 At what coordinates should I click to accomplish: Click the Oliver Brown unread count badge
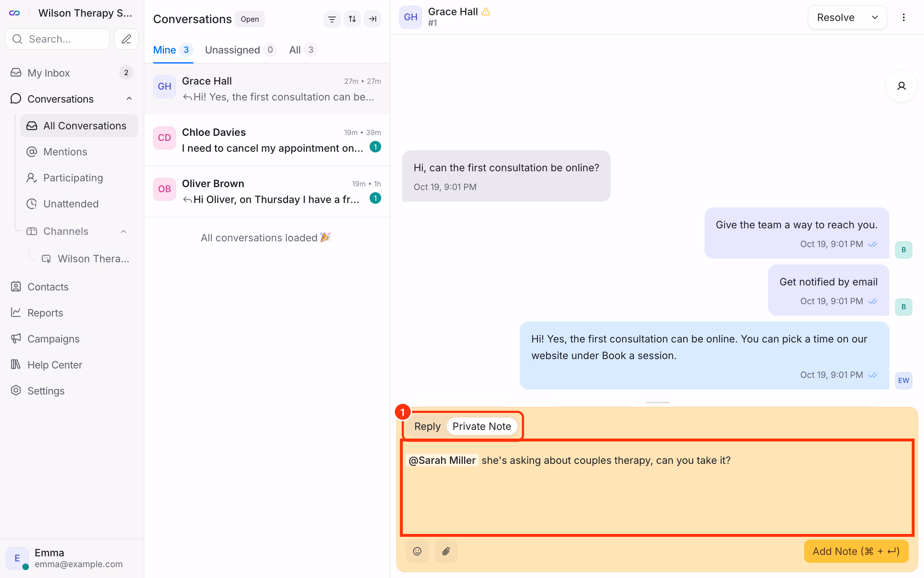[375, 198]
